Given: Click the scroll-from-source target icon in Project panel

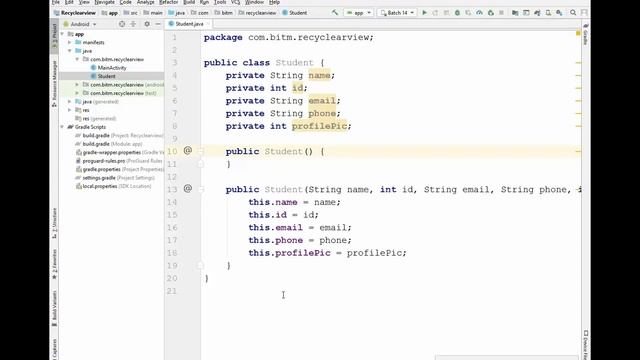Looking at the screenshot, I should (122, 24).
